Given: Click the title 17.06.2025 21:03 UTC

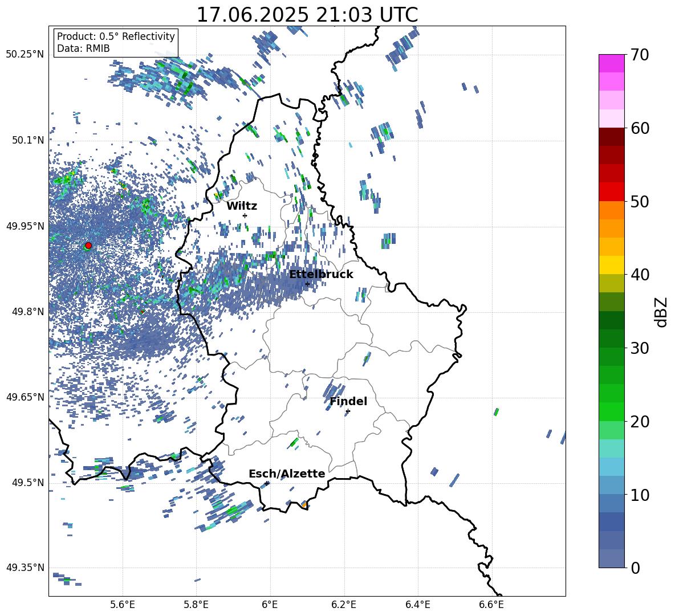Looking at the screenshot, I should click(307, 15).
